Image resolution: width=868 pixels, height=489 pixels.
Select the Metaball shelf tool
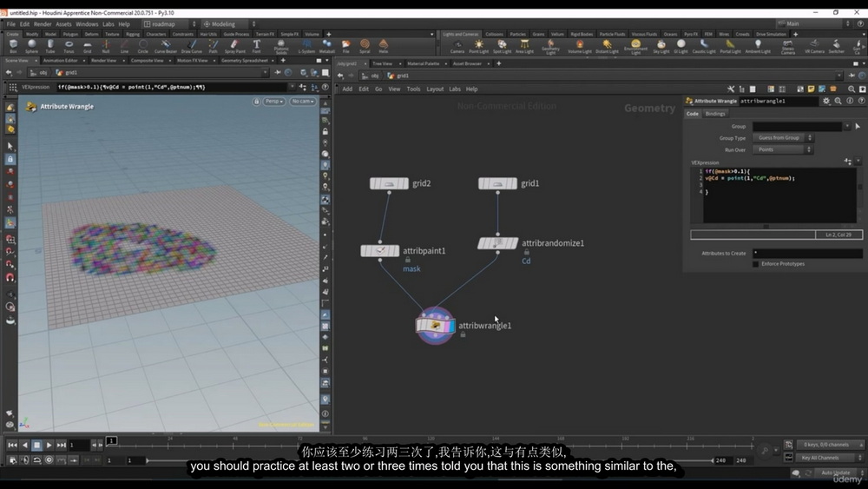(x=327, y=46)
